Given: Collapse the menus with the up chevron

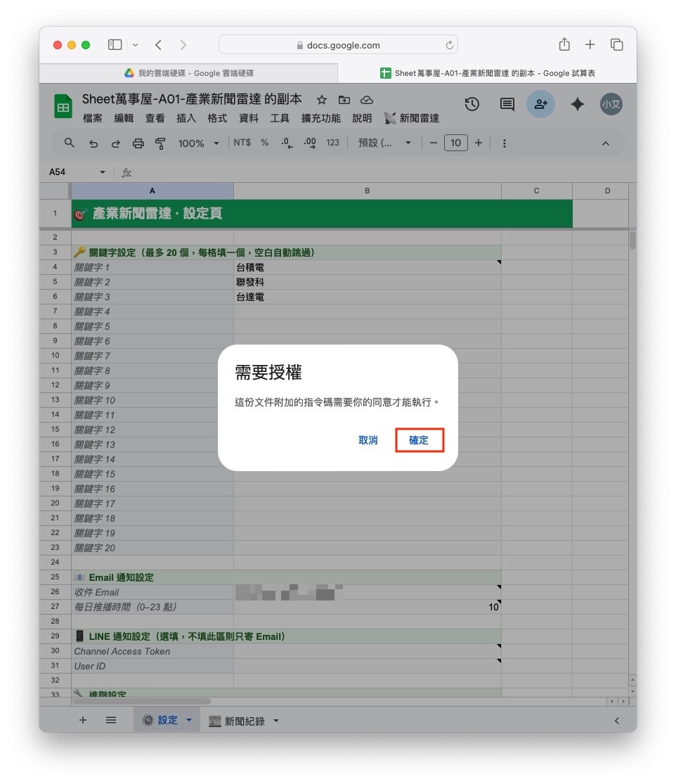Looking at the screenshot, I should (606, 143).
